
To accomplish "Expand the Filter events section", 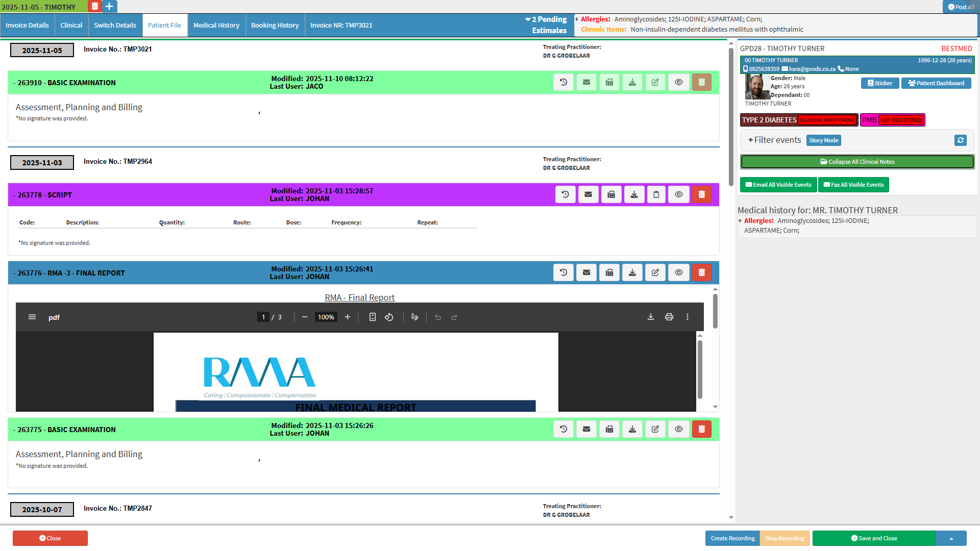I will coord(774,140).
